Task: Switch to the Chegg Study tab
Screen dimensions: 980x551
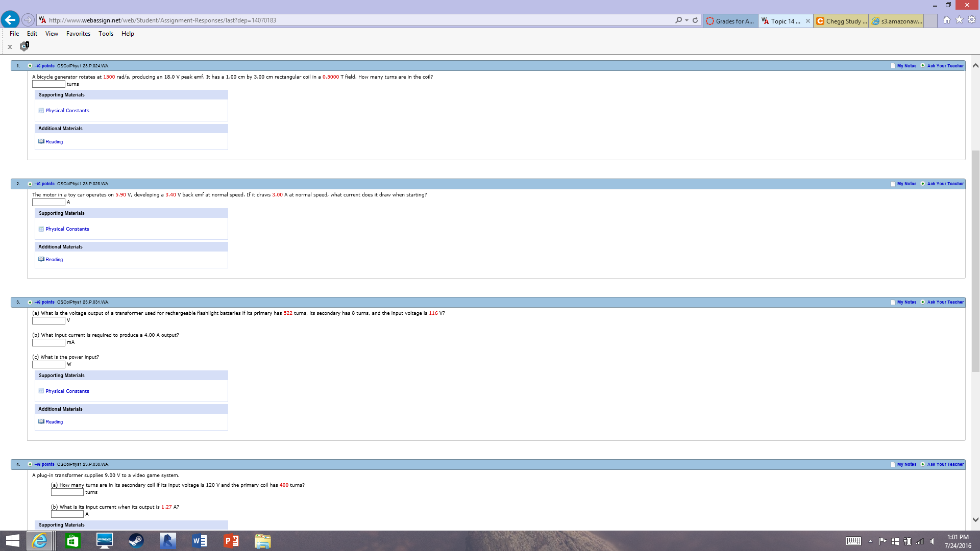Action: click(x=840, y=21)
